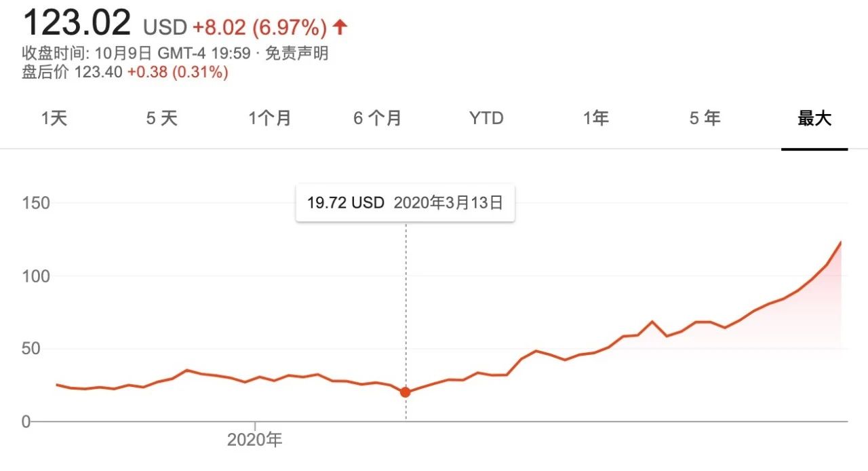This screenshot has height=471, width=868.
Task: Select the 最大 range tab
Action: coord(814,119)
